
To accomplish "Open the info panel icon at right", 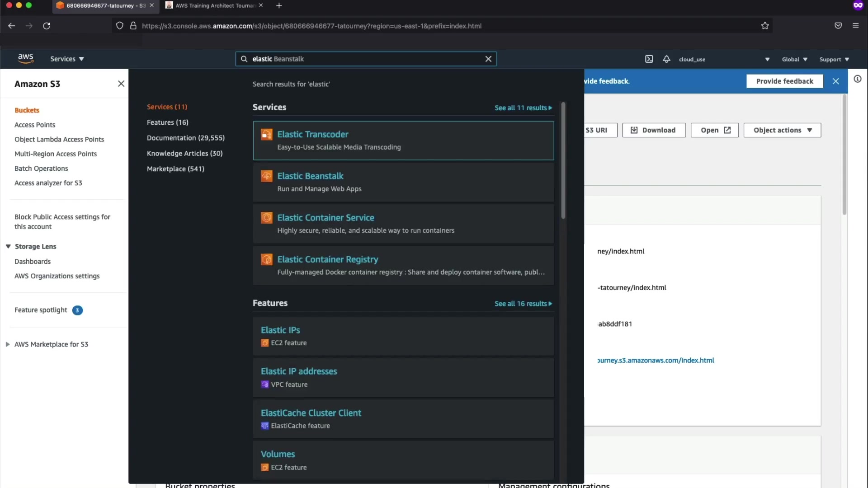I will pos(857,79).
